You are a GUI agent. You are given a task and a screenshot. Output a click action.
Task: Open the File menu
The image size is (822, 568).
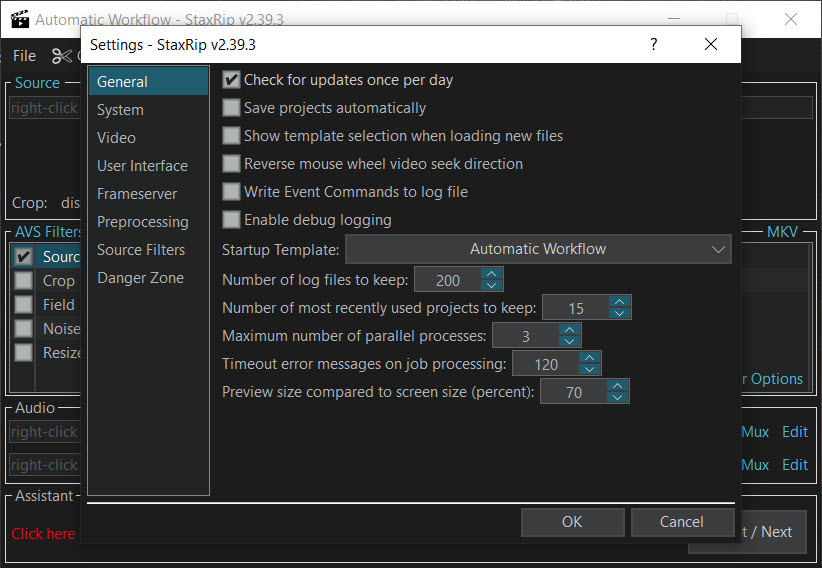click(24, 56)
